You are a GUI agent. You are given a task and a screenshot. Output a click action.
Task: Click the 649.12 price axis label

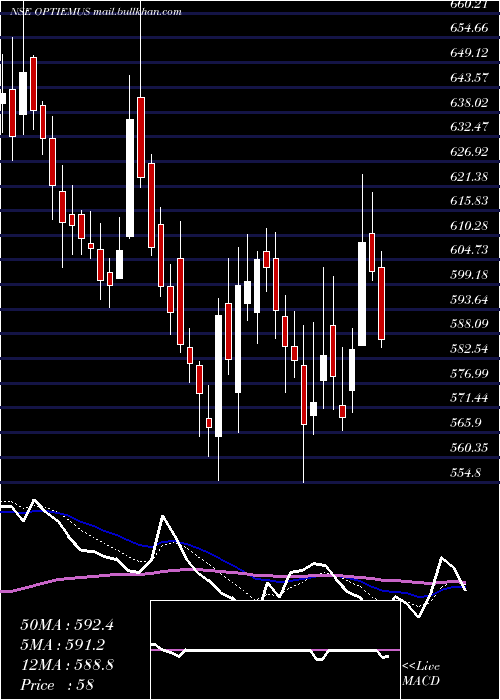click(x=469, y=53)
